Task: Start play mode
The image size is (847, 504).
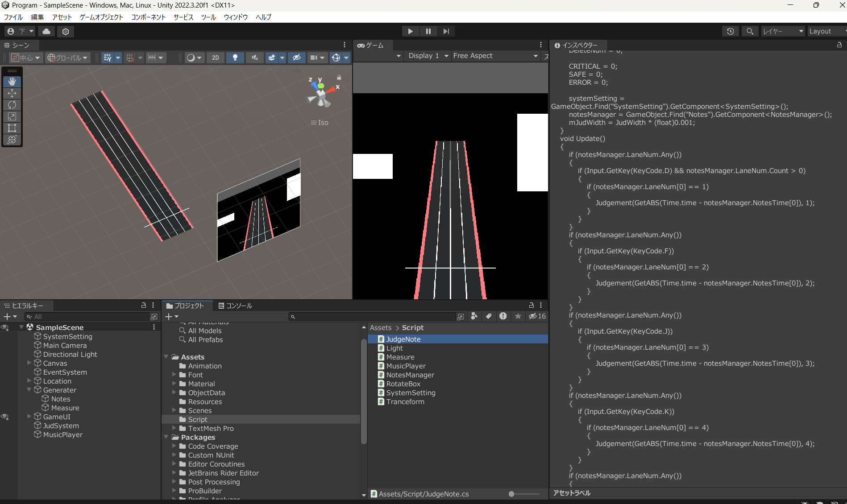Action: (410, 31)
